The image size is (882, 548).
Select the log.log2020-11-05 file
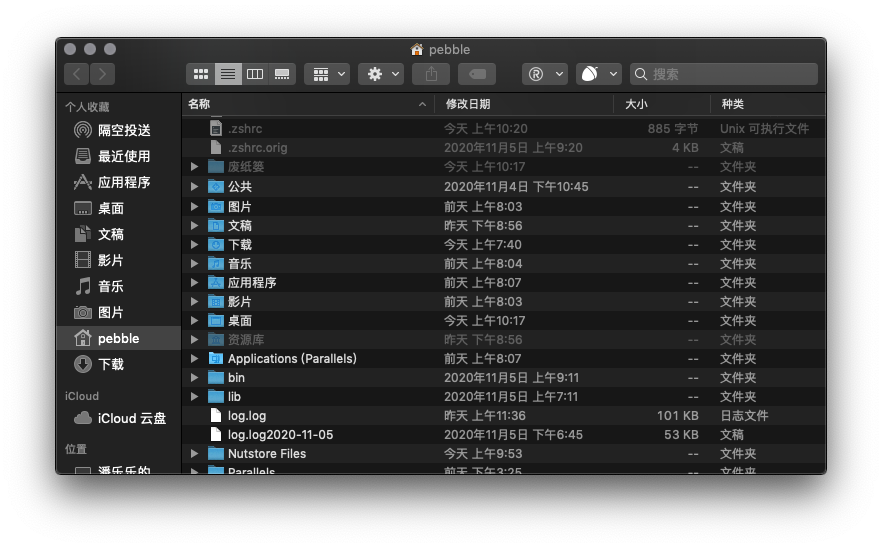pos(280,435)
